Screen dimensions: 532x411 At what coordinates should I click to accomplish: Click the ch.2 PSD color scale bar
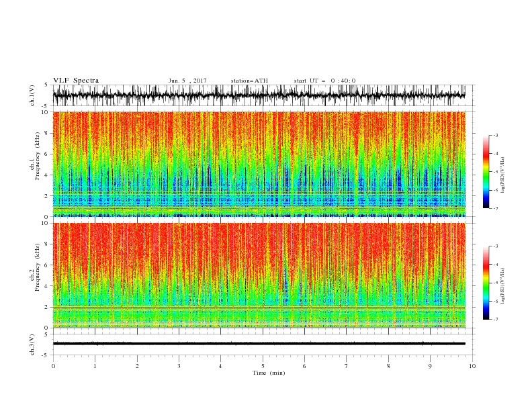(x=486, y=283)
